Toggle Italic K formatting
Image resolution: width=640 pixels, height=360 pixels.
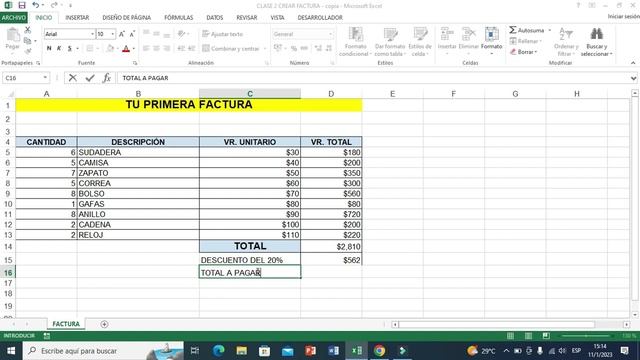[59, 48]
